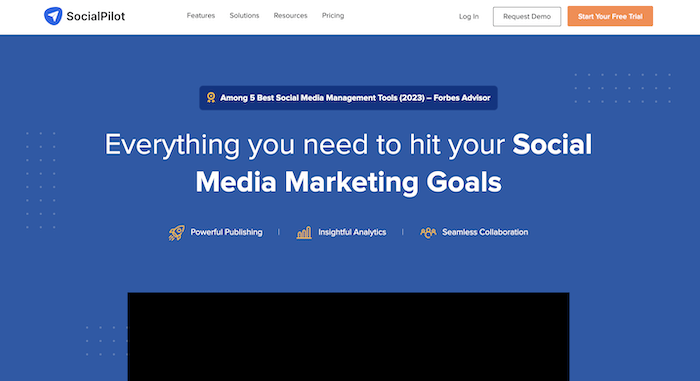
Task: Click the Request Demo button
Action: click(x=527, y=17)
